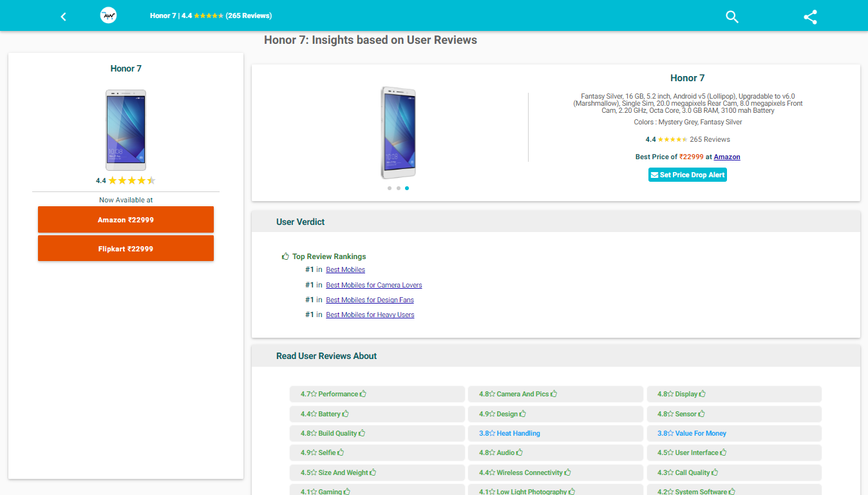Read reviews about Build Quality
The height and width of the screenshot is (495, 868).
click(377, 433)
